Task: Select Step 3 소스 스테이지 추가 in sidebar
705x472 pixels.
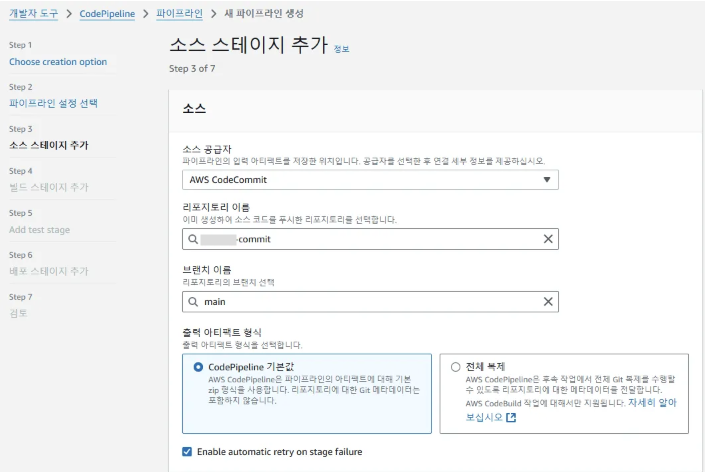Action: pyautogui.click(x=49, y=145)
